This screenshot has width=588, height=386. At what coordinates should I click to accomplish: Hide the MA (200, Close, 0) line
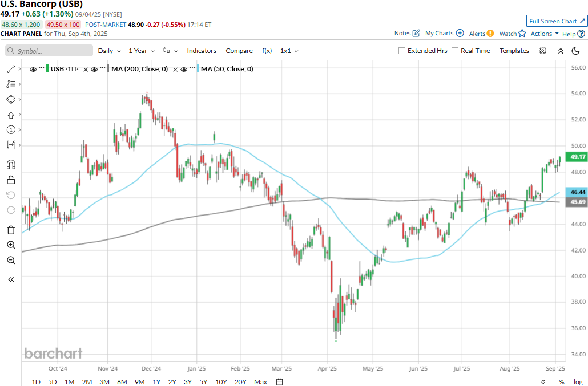[94, 69]
